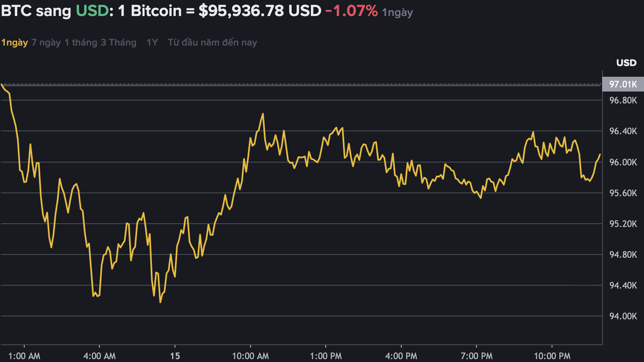
Task: Select the 1ngày time range
Action: (14, 42)
